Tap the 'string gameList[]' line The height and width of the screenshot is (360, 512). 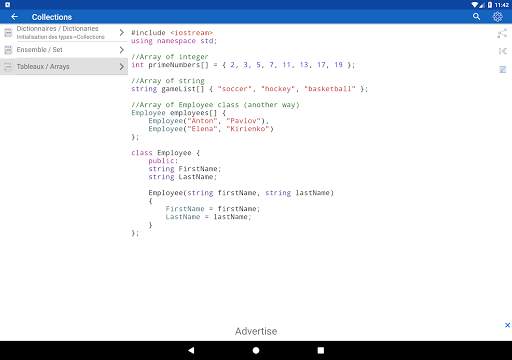[x=249, y=89]
